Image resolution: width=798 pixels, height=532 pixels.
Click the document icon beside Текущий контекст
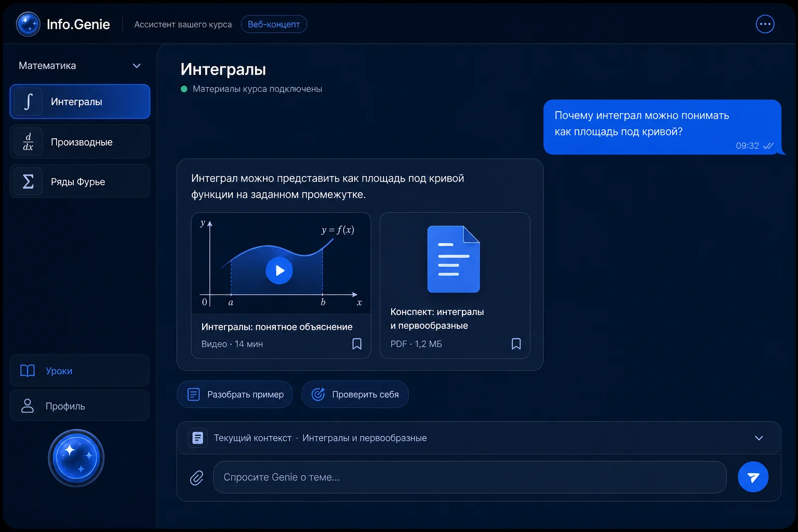point(197,438)
